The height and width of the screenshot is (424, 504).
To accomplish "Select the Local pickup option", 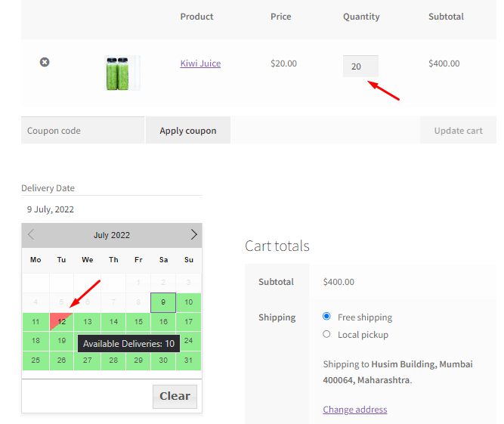I will [x=327, y=334].
